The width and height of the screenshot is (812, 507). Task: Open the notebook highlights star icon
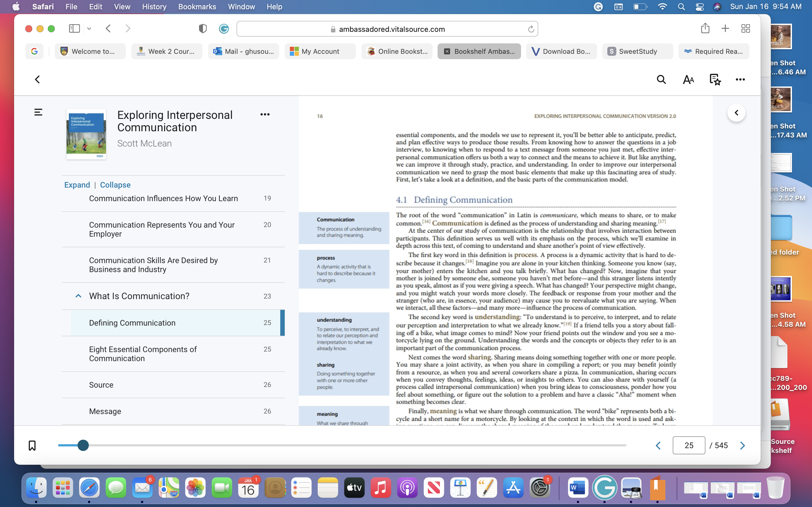[715, 79]
